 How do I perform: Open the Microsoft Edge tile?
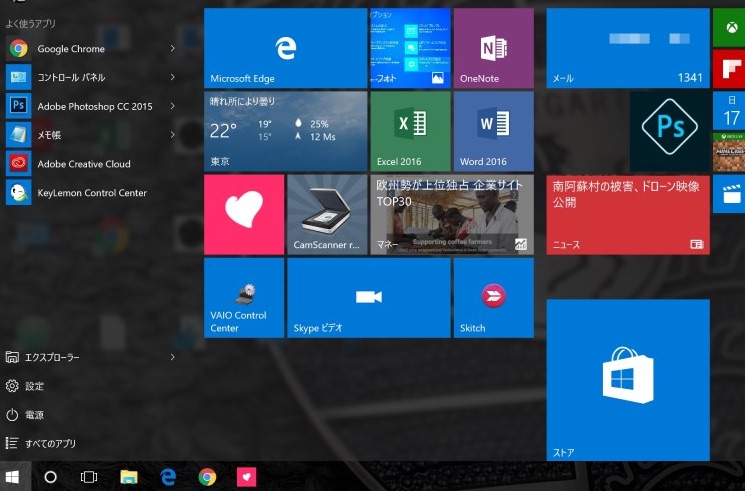pos(286,48)
